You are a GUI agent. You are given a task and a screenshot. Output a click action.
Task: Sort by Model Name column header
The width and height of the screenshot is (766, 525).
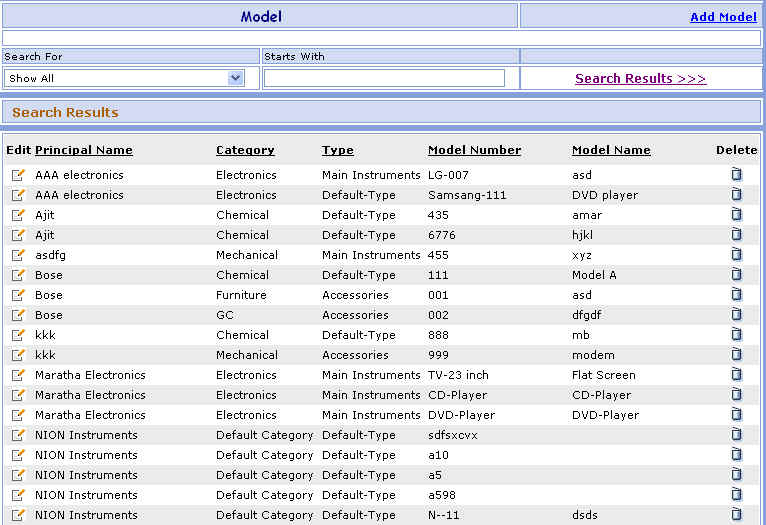[x=611, y=150]
